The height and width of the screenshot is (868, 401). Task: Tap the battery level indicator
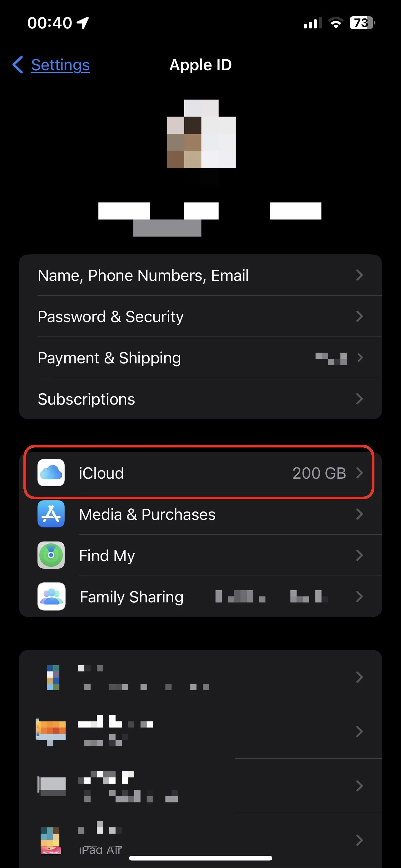pyautogui.click(x=362, y=23)
